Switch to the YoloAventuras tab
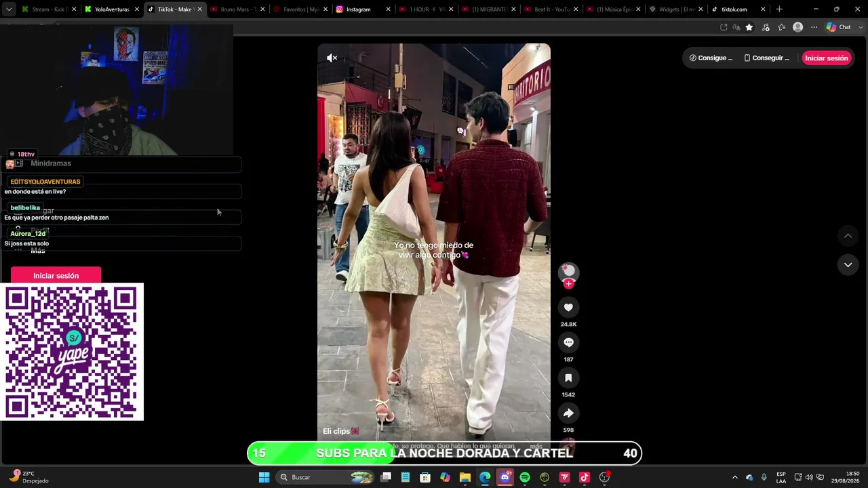Viewport: 868px width, 488px height. point(112,9)
